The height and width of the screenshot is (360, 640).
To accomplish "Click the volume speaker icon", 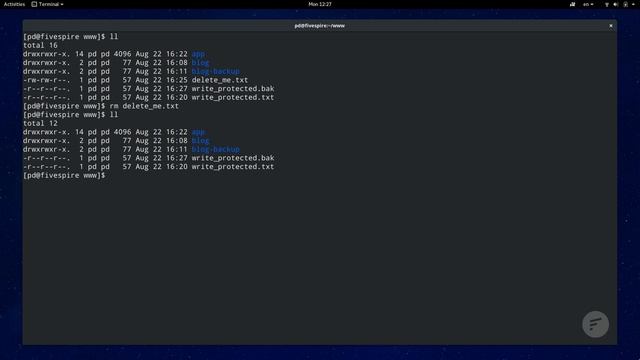I will pyautogui.click(x=616, y=4).
